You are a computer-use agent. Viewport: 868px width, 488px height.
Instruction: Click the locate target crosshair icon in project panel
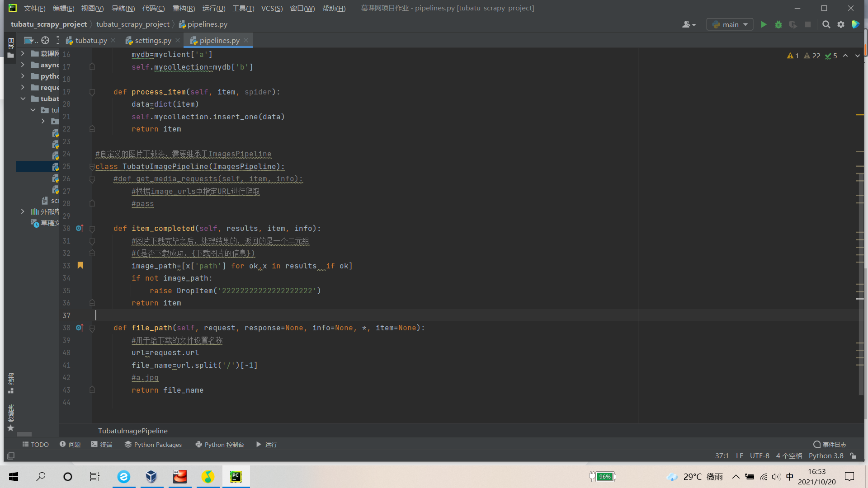click(45, 41)
